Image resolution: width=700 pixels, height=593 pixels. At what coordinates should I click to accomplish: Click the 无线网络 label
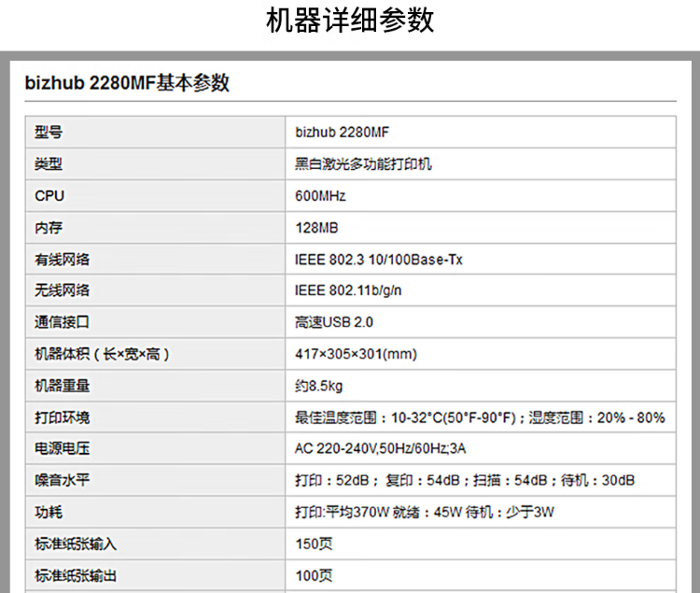[x=62, y=290]
